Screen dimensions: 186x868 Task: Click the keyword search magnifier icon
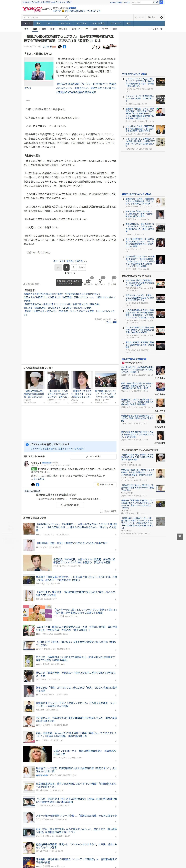click(66, 18)
